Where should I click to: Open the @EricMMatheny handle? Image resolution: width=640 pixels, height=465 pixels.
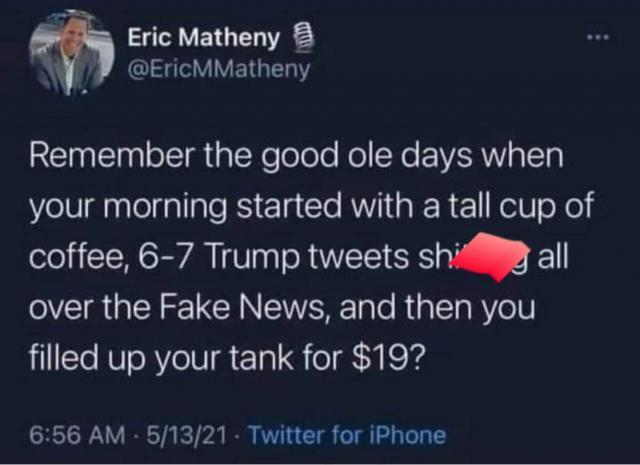coord(219,70)
